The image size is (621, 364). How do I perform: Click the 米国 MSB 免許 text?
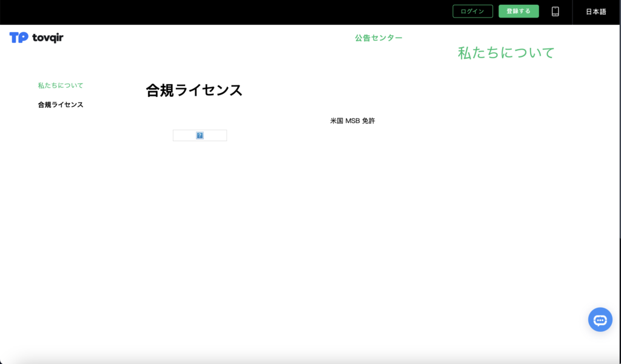click(x=352, y=121)
